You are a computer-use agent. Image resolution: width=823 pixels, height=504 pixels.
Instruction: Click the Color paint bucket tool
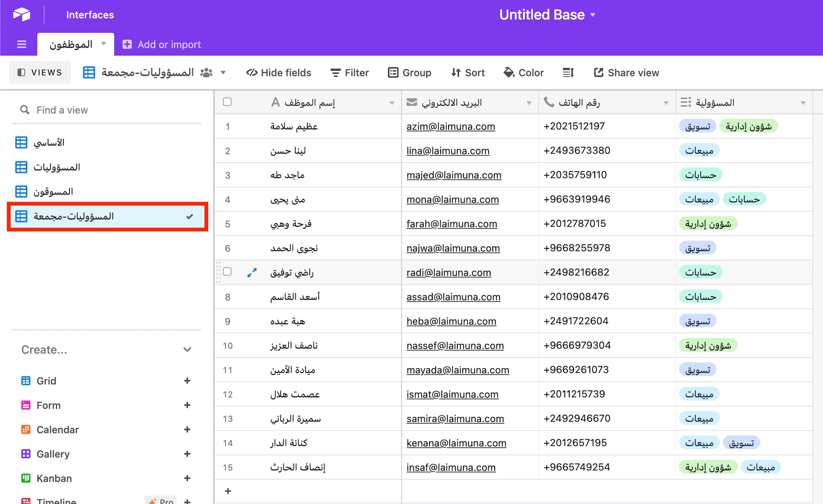pos(523,72)
